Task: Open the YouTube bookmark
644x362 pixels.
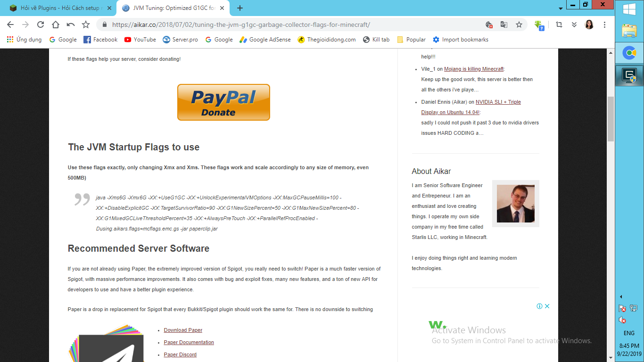Action: pyautogui.click(x=140, y=40)
